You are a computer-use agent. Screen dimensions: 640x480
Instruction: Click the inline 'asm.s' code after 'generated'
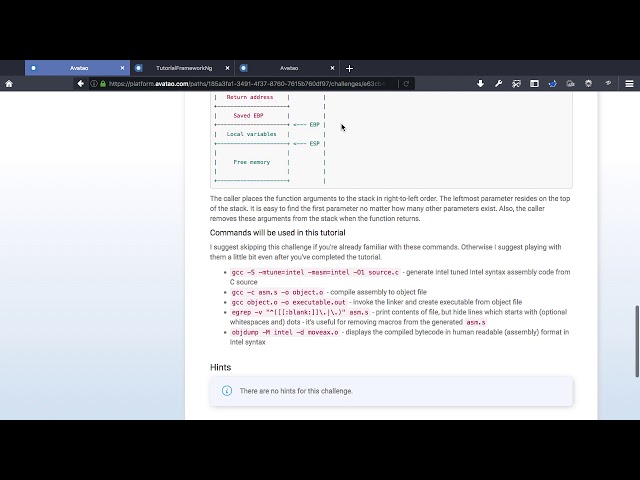476,322
